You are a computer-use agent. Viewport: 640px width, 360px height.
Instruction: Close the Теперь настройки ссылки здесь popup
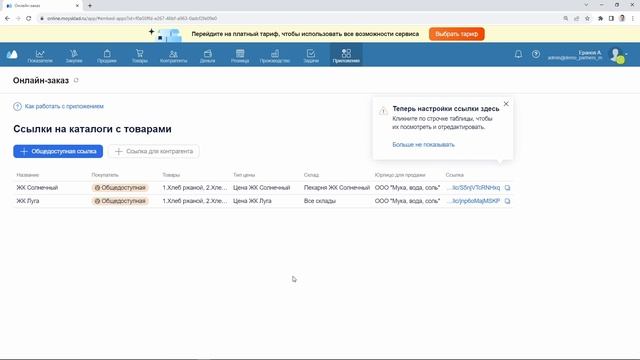pos(506,104)
